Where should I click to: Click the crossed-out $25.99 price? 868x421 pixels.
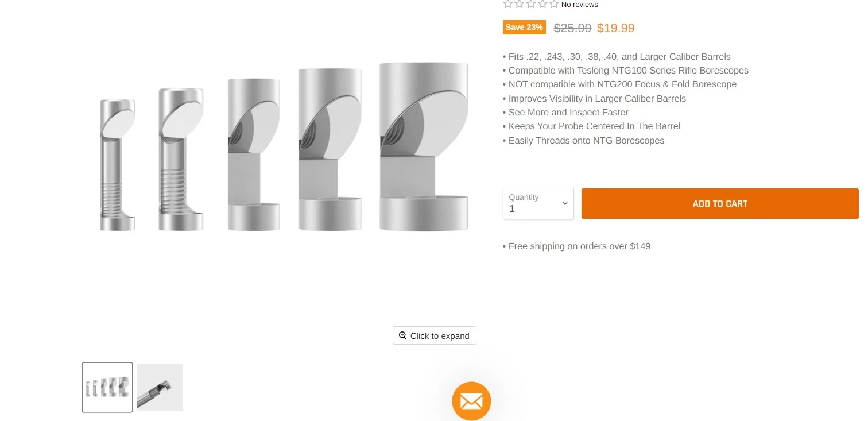click(572, 28)
